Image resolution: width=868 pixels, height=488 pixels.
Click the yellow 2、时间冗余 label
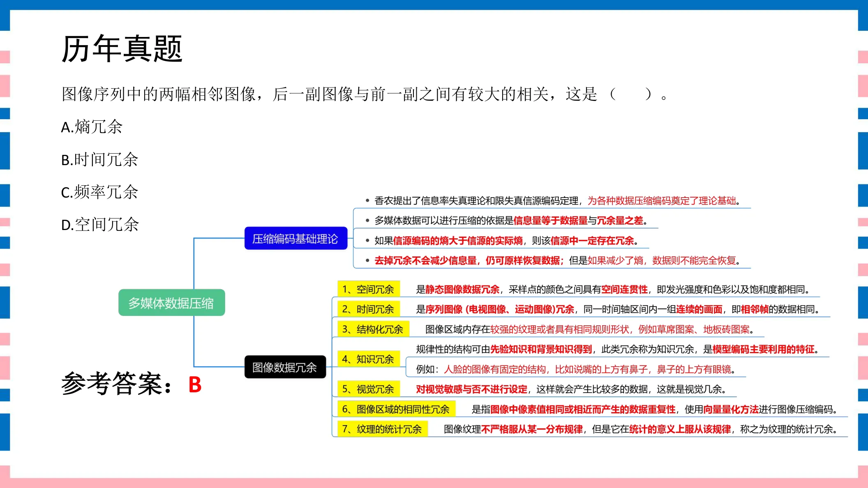tap(368, 309)
